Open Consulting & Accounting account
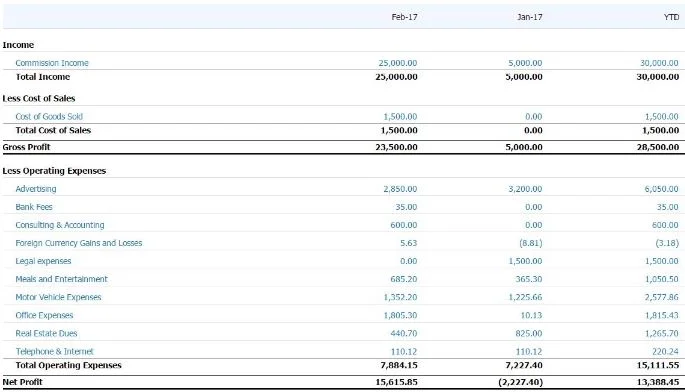685x392 pixels. (x=60, y=225)
